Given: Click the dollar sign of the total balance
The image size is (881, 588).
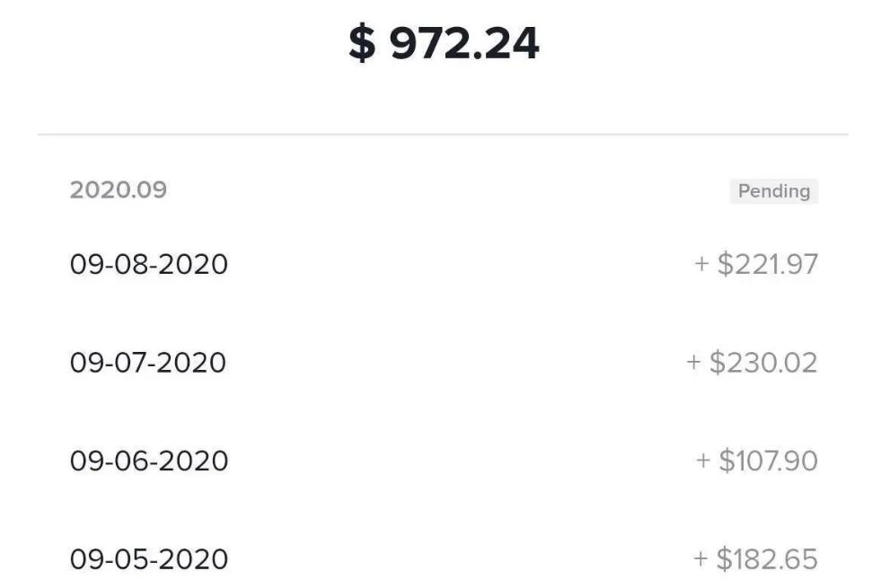Looking at the screenshot, I should [x=361, y=44].
